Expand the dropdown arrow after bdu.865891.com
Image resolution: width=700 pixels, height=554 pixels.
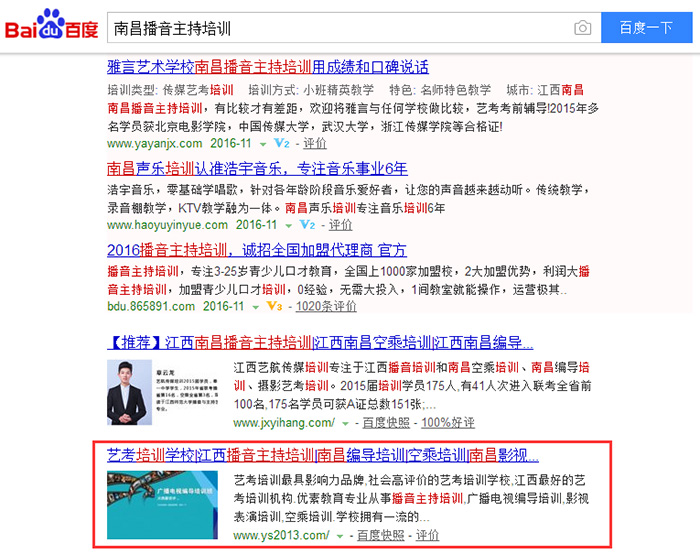(255, 307)
